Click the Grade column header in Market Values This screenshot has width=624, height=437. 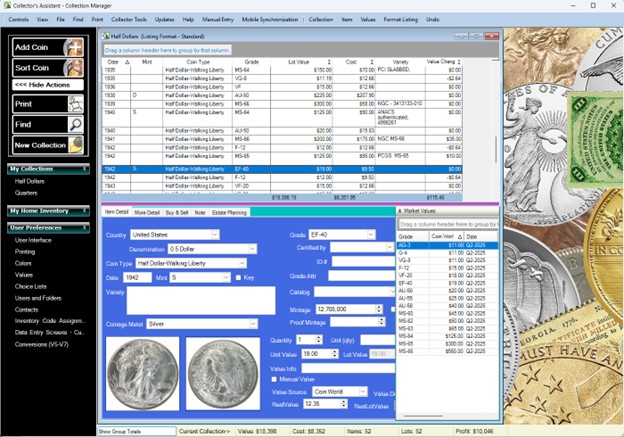pos(413,237)
